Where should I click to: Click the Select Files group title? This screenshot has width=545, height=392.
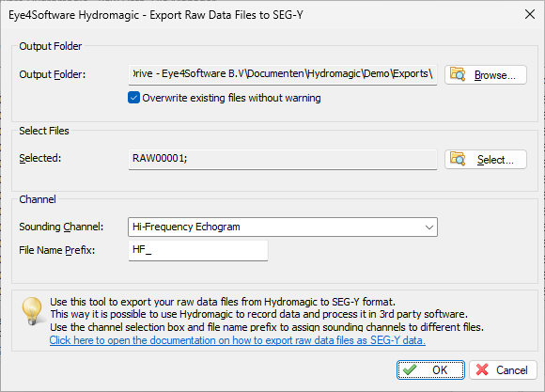pyautogui.click(x=44, y=131)
